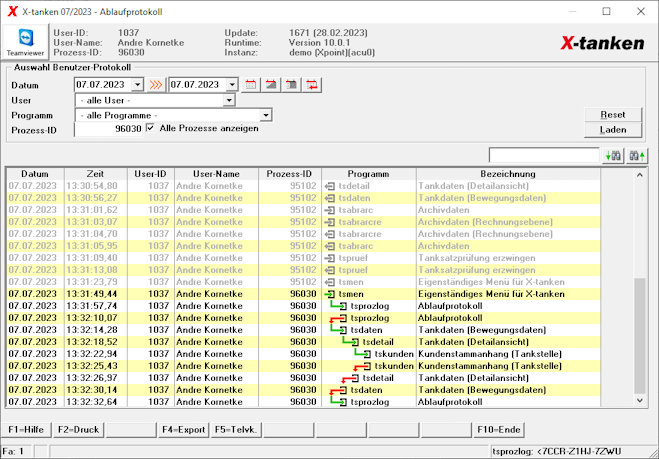Exit with the F10=Ende button
This screenshot has height=459, width=659.
coord(499,430)
